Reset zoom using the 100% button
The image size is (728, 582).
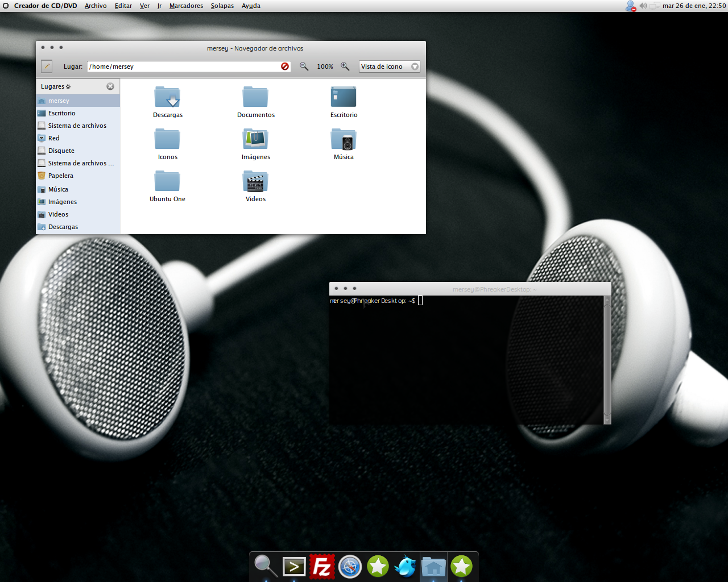tap(325, 66)
